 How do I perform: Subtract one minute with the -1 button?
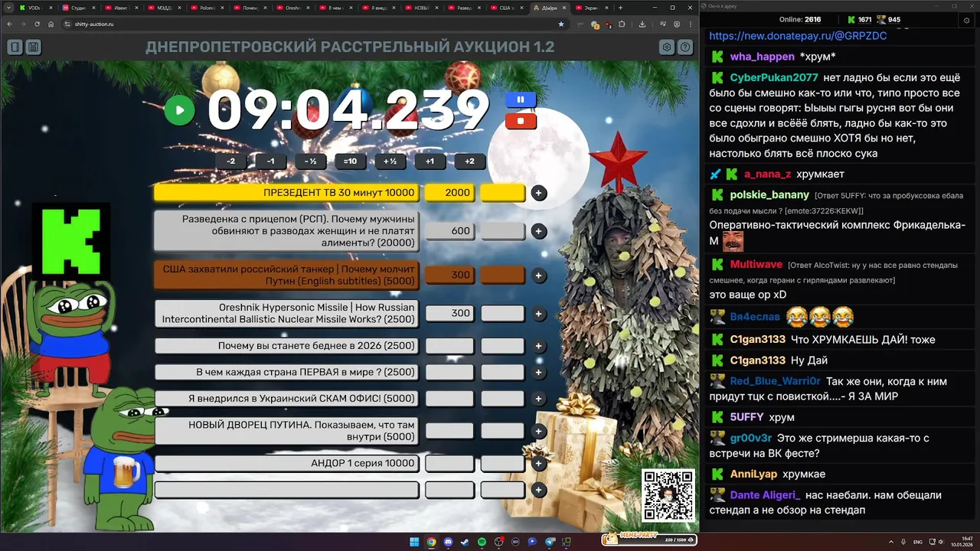pyautogui.click(x=270, y=161)
